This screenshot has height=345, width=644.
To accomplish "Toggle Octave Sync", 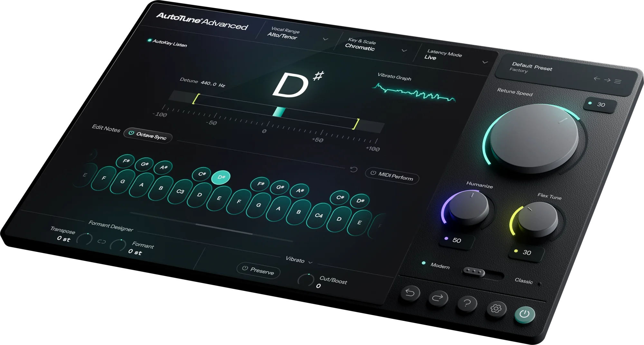I will (x=148, y=135).
